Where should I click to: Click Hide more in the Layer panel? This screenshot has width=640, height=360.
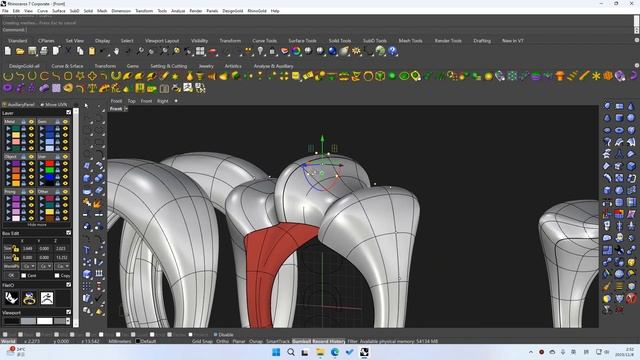coord(37,224)
